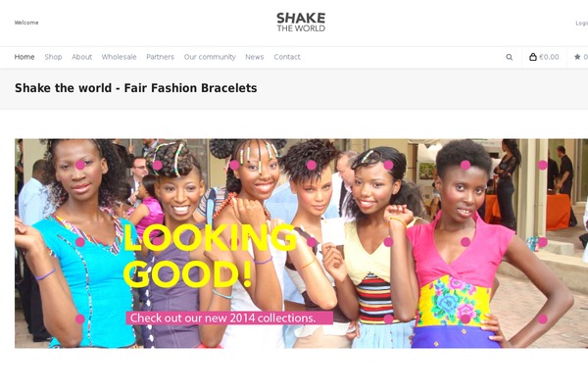Viewport: 588px width, 392px height.
Task: Go to the About page
Action: click(81, 57)
